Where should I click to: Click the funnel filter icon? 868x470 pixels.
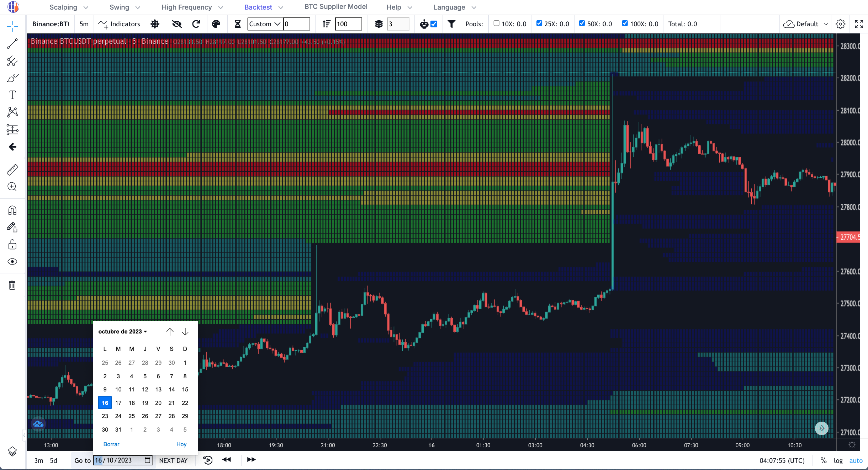pos(451,24)
